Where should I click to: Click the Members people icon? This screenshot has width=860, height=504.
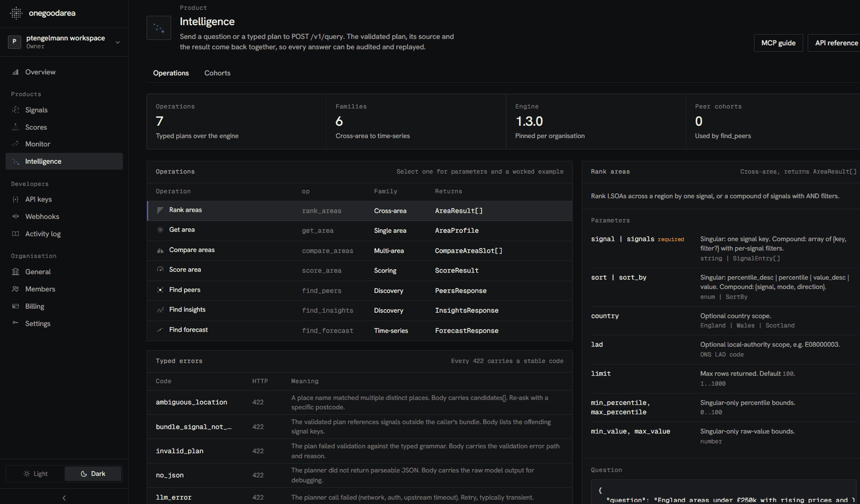pos(16,289)
